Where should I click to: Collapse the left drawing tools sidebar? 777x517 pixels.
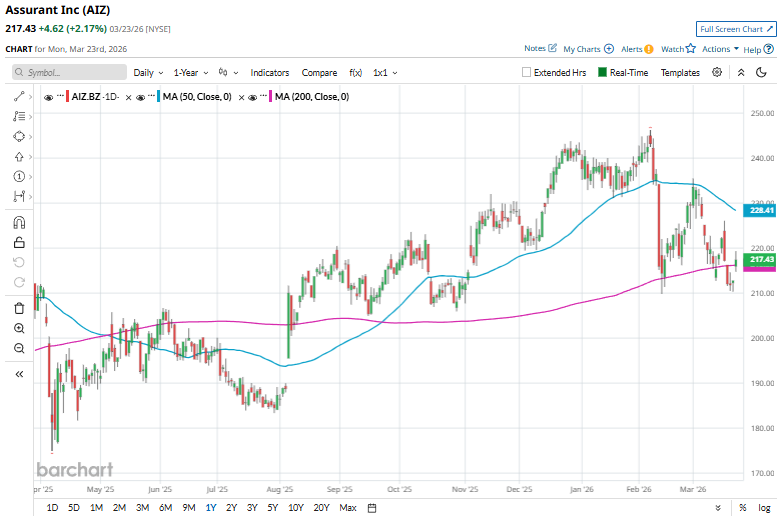pos(19,373)
